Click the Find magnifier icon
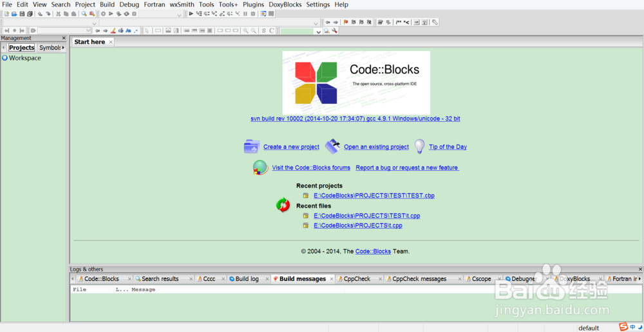This screenshot has width=644, height=332. click(x=84, y=14)
